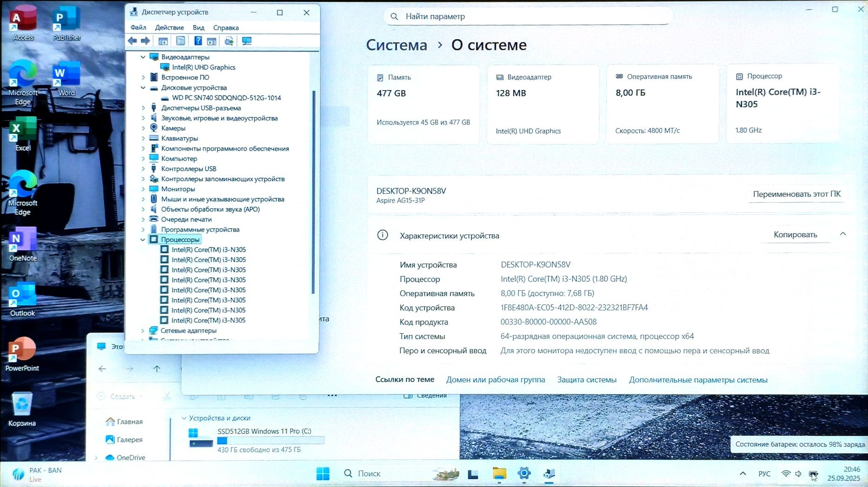
Task: Click the Копировать button
Action: tap(795, 235)
